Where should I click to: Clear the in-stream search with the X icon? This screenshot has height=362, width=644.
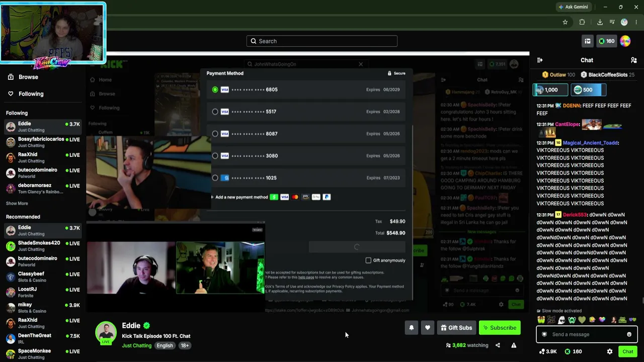(360, 64)
